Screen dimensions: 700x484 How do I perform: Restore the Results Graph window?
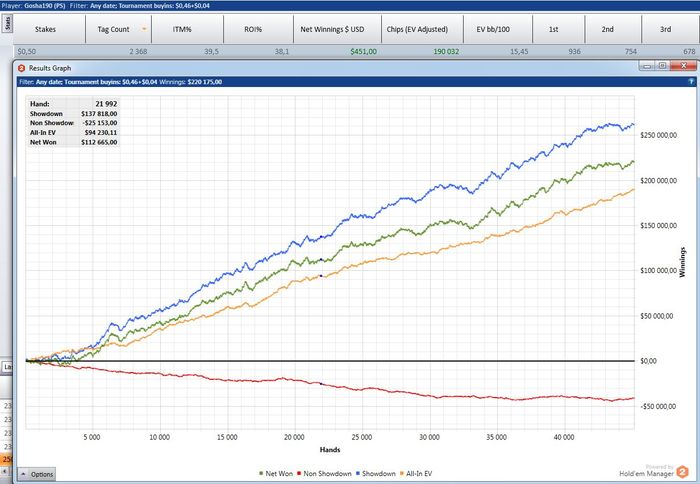pyautogui.click(x=662, y=66)
